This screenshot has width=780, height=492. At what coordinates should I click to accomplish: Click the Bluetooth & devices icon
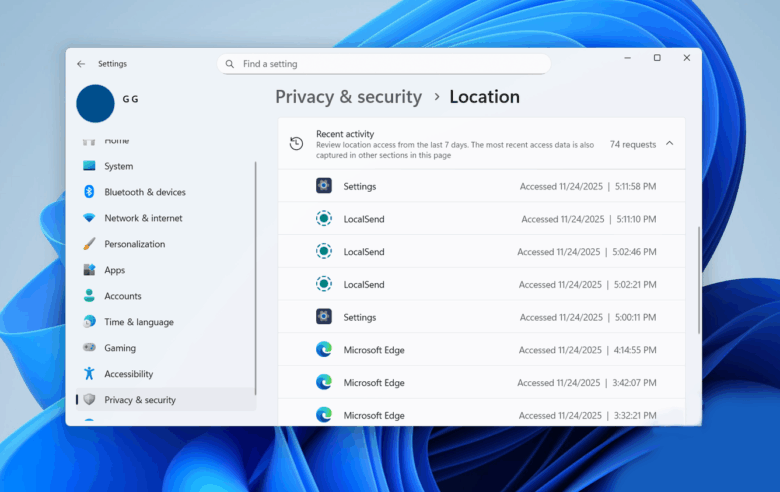89,192
